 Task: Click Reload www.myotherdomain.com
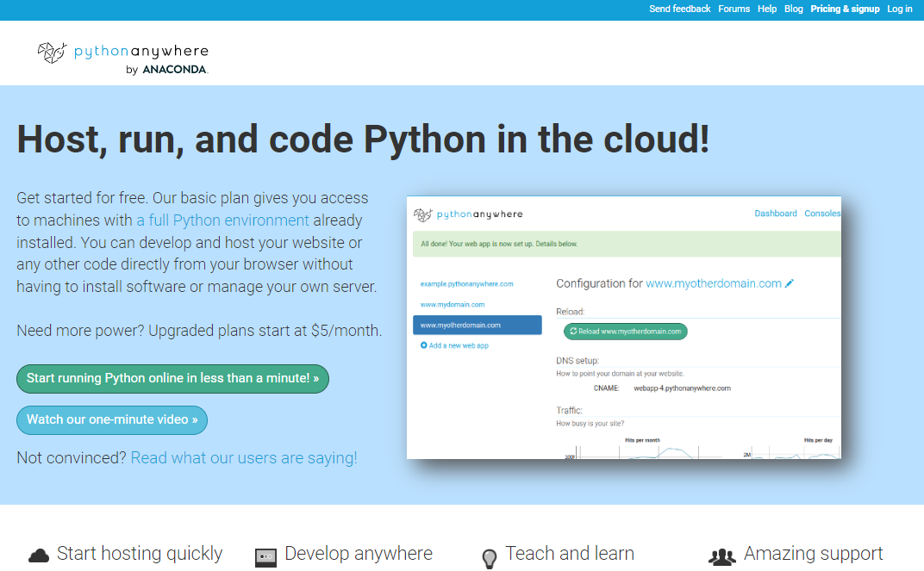point(625,331)
